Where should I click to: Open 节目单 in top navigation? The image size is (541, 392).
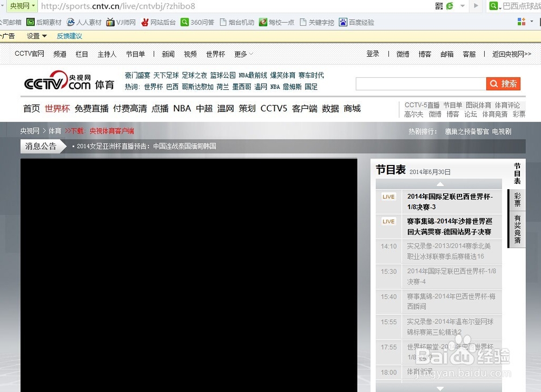coord(135,54)
